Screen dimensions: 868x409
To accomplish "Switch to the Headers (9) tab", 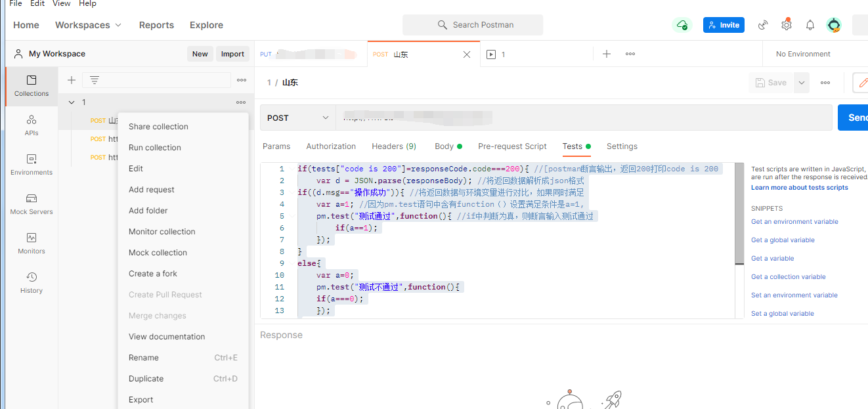I will 394,146.
